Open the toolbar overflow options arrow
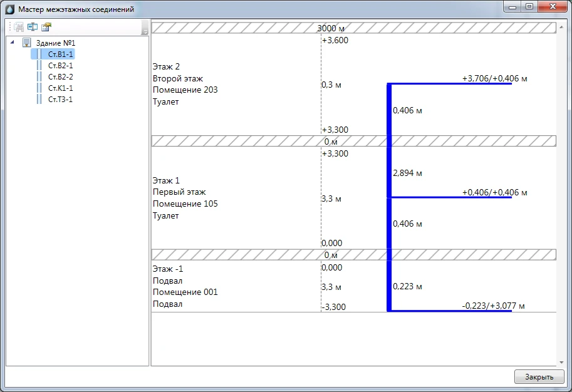Image resolution: width=572 pixels, height=392 pixels. click(x=145, y=30)
